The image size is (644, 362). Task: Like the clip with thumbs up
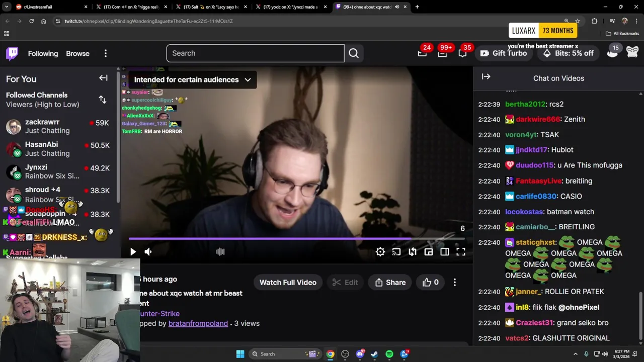431,283
